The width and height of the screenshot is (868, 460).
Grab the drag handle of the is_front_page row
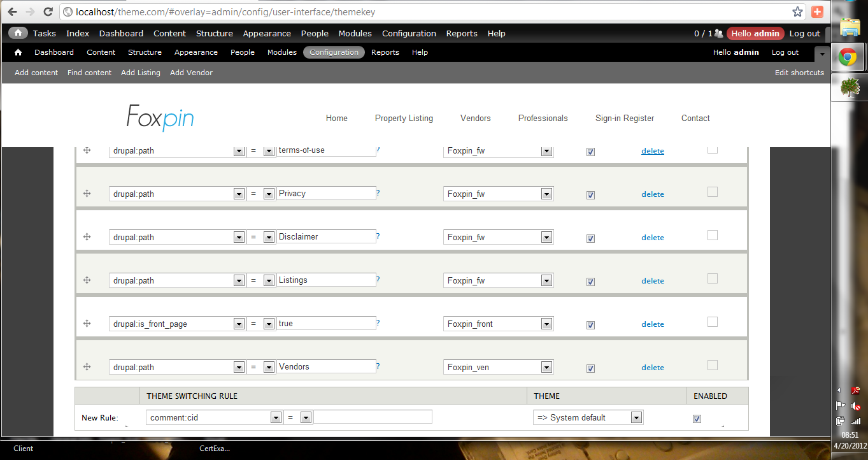(x=87, y=324)
